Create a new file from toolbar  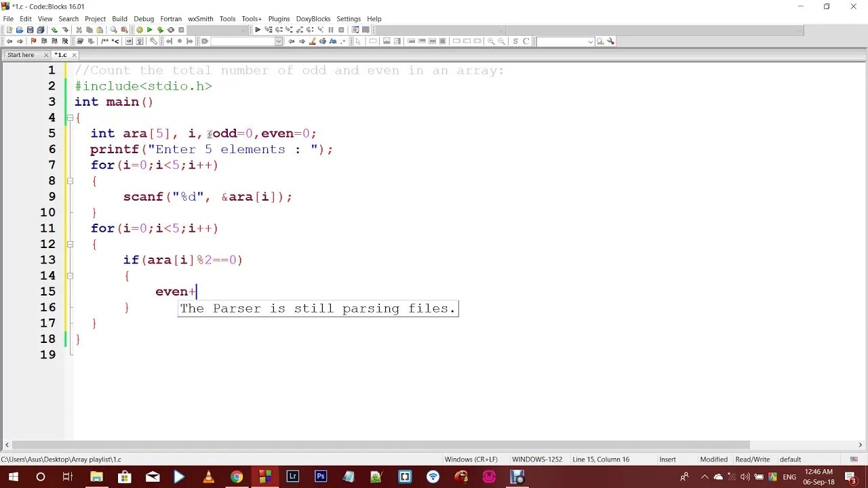pos(9,30)
